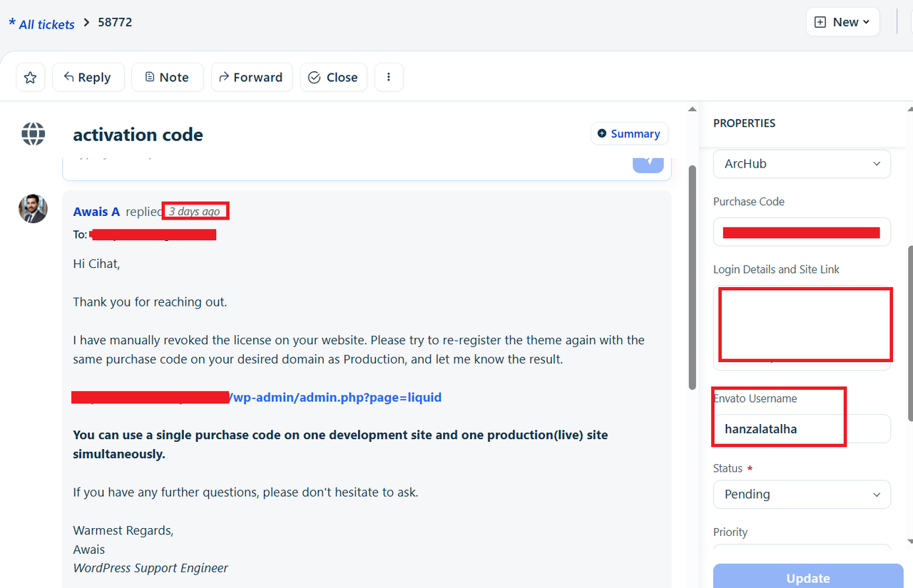This screenshot has width=913, height=588.
Task: Expand the ArcHub product dropdown
Action: point(802,164)
